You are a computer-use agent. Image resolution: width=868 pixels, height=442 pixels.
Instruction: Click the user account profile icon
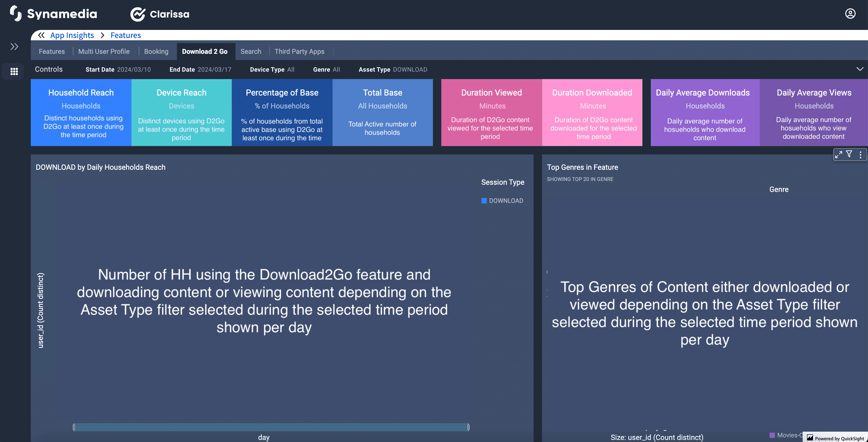pos(850,14)
